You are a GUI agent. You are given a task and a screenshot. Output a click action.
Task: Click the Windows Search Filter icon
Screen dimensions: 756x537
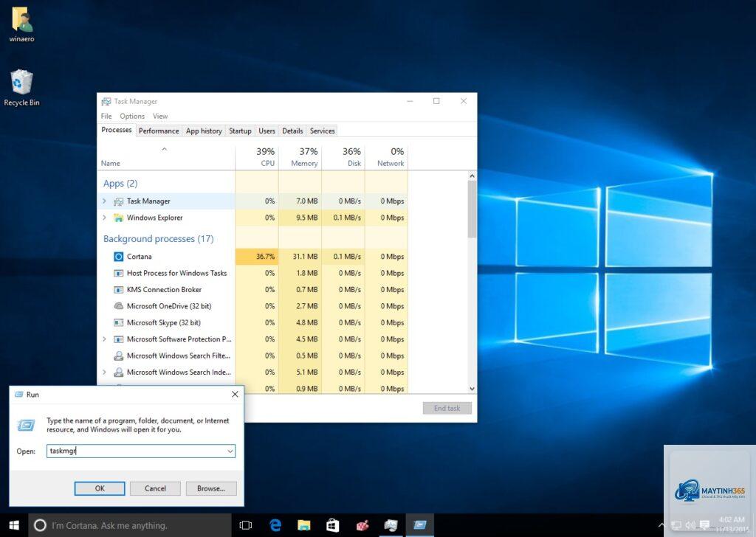(118, 356)
